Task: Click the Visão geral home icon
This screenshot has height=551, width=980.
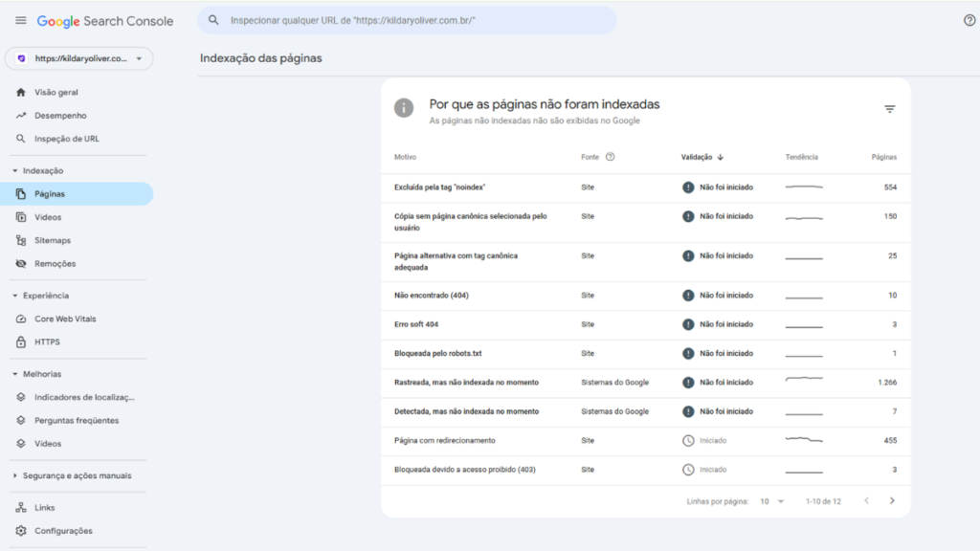Action: tap(21, 92)
